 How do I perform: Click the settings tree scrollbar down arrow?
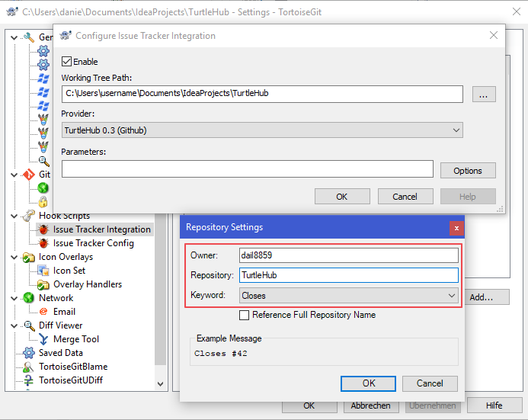[x=160, y=384]
